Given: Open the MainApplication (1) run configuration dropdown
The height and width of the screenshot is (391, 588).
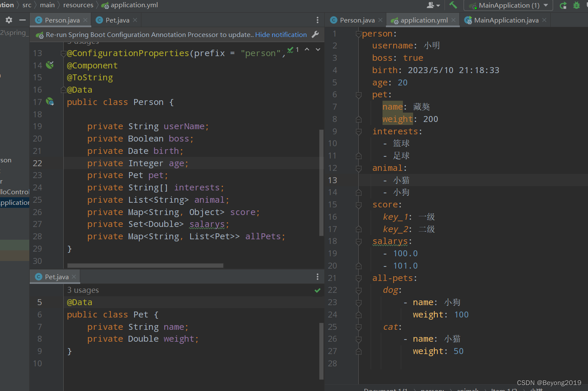Looking at the screenshot, I should [508, 6].
